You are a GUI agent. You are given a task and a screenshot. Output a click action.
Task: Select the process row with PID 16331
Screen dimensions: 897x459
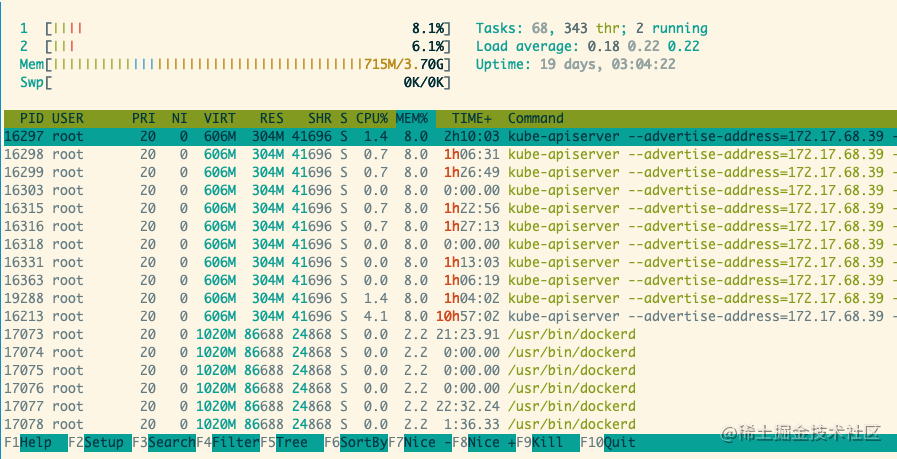(x=448, y=263)
